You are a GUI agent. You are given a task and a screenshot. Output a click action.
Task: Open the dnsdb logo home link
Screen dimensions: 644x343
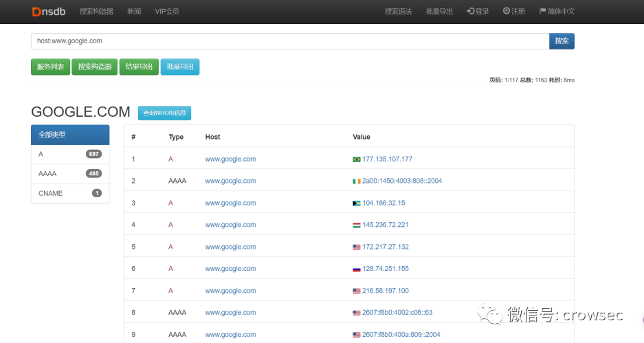pyautogui.click(x=49, y=12)
